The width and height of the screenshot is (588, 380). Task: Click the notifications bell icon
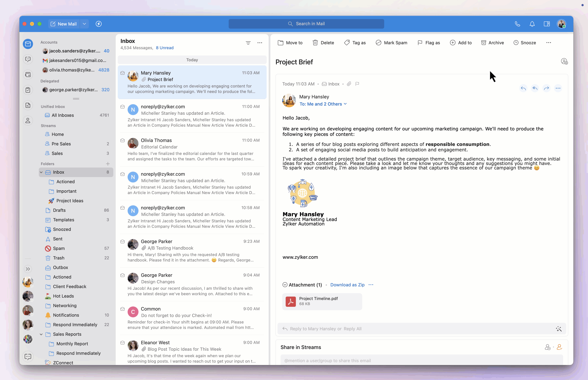click(x=532, y=24)
